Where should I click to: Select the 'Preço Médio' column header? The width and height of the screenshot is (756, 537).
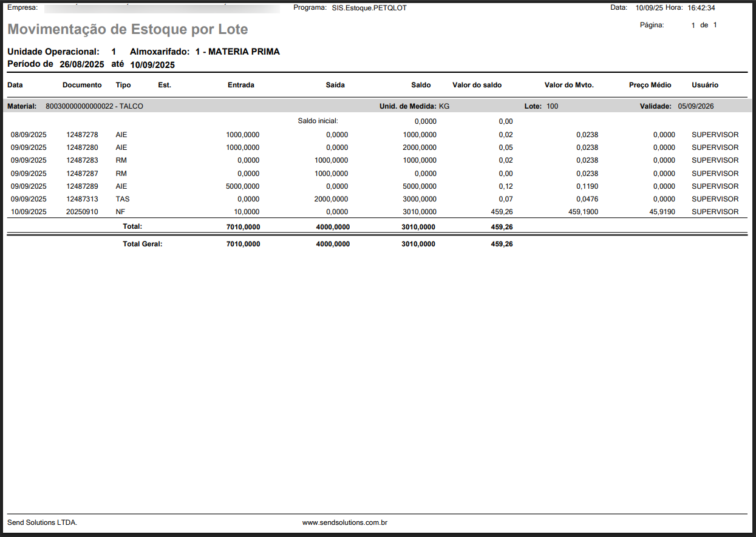pos(650,85)
